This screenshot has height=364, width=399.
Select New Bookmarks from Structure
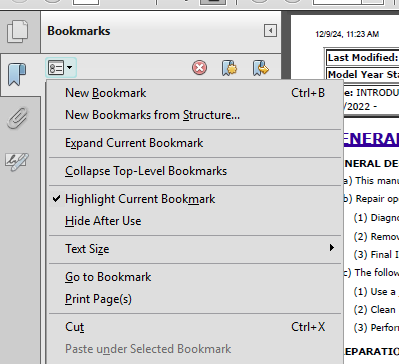[x=195, y=115]
